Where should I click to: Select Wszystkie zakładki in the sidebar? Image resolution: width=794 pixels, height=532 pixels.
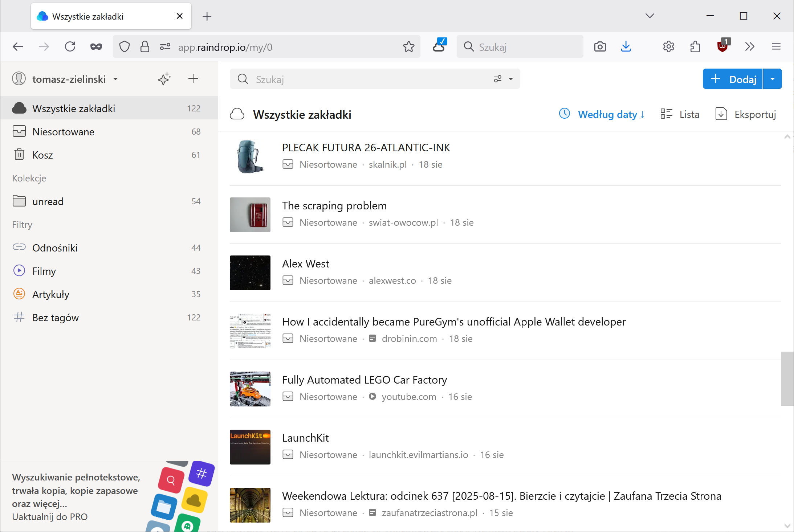click(109, 108)
